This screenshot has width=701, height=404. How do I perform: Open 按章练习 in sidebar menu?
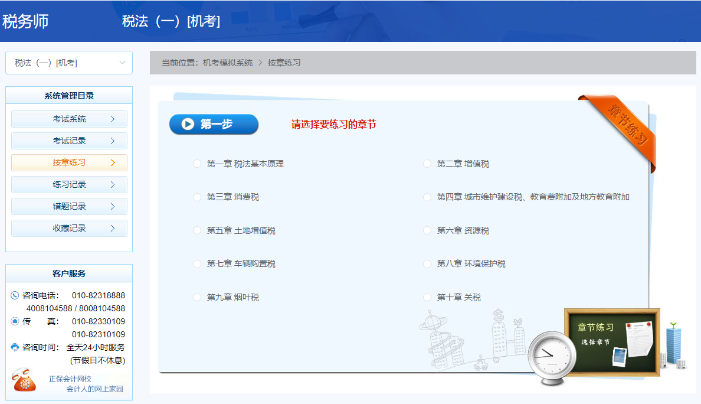click(x=69, y=163)
